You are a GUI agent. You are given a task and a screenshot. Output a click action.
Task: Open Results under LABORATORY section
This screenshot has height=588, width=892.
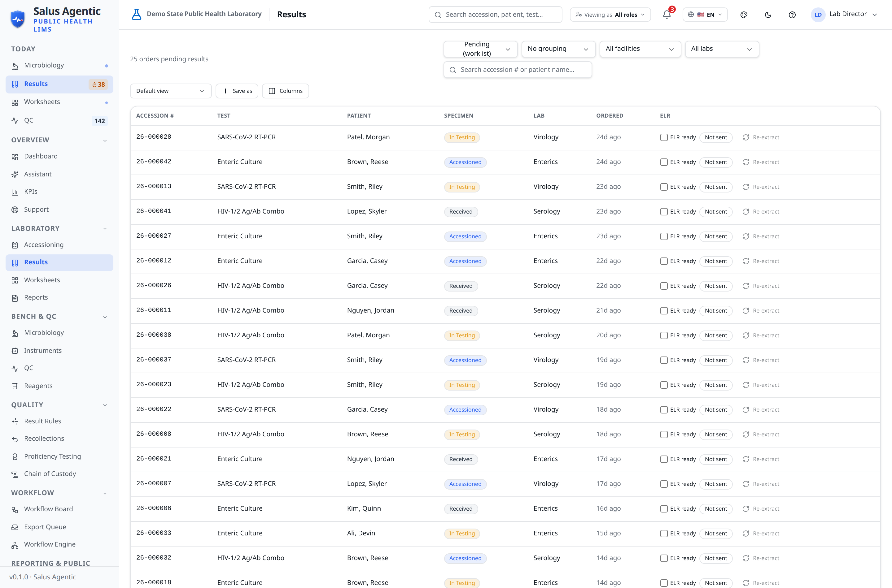pos(59,262)
